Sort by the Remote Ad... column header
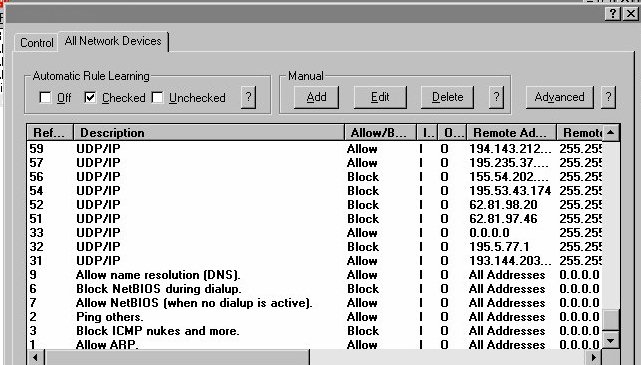Screen dimensions: 641x365 (512, 133)
